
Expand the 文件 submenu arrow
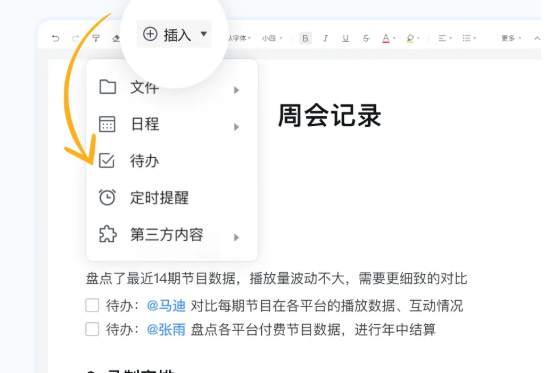click(x=236, y=90)
